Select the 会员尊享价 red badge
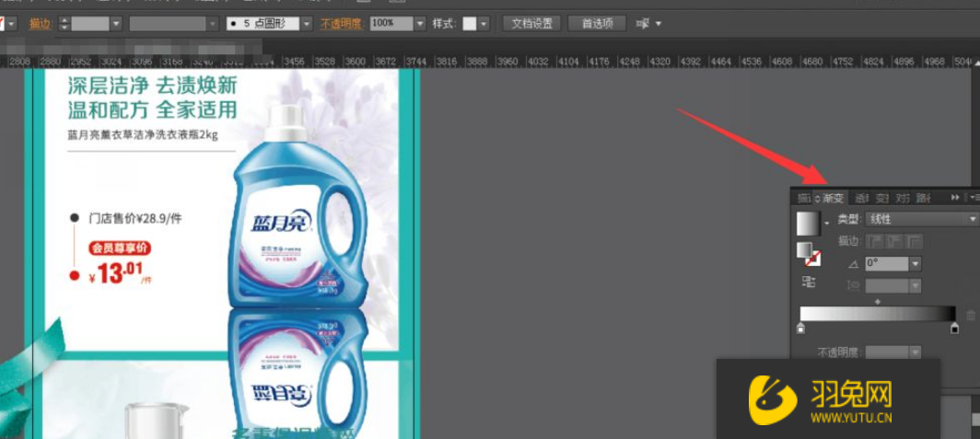This screenshot has height=439, width=980. pyautogui.click(x=120, y=248)
